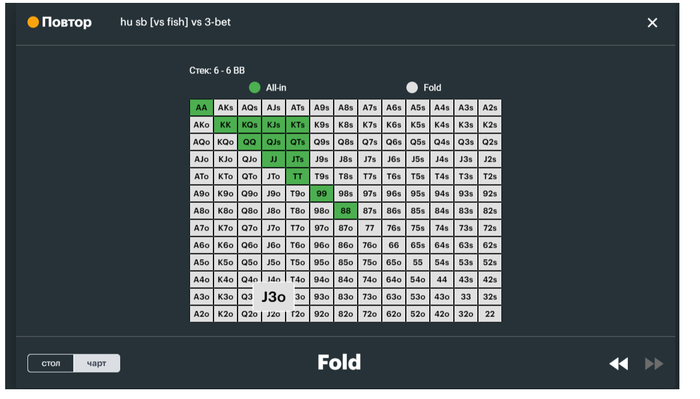This screenshot has height=399, width=700.
Task: Click the green All-in legend circle
Action: tap(254, 87)
